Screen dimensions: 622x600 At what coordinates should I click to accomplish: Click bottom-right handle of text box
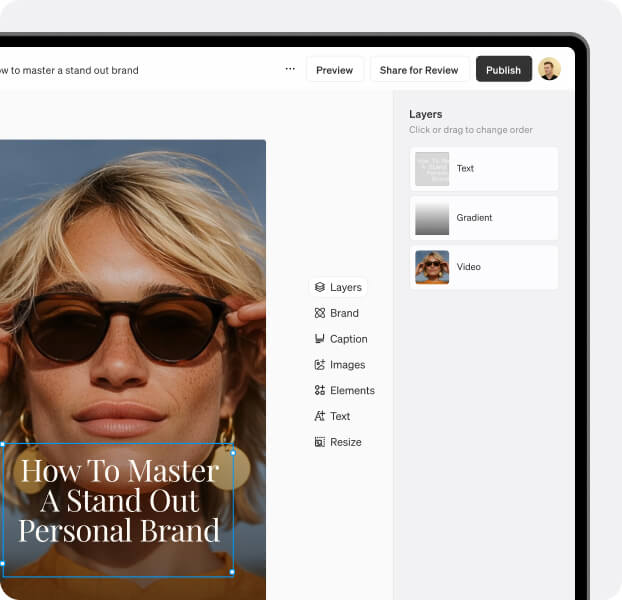point(232,572)
